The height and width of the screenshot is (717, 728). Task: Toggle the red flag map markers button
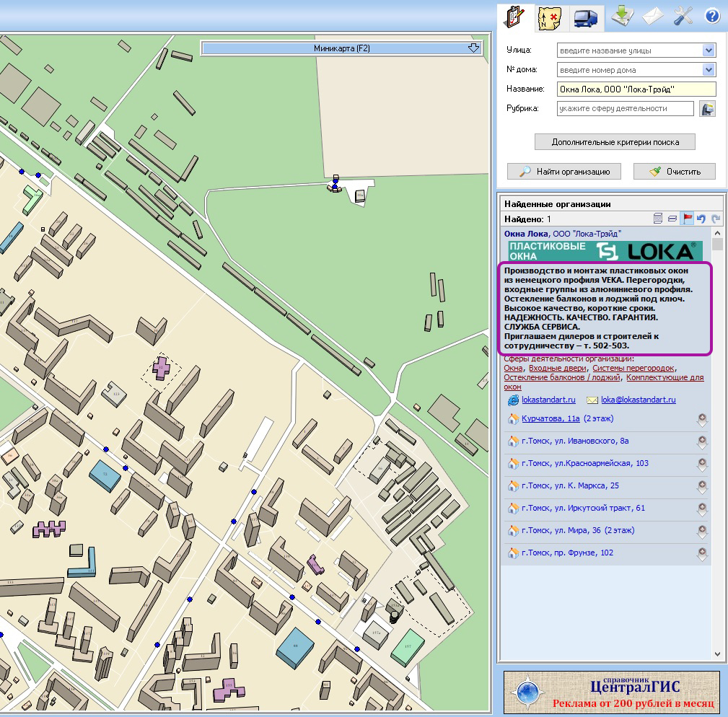click(x=687, y=218)
